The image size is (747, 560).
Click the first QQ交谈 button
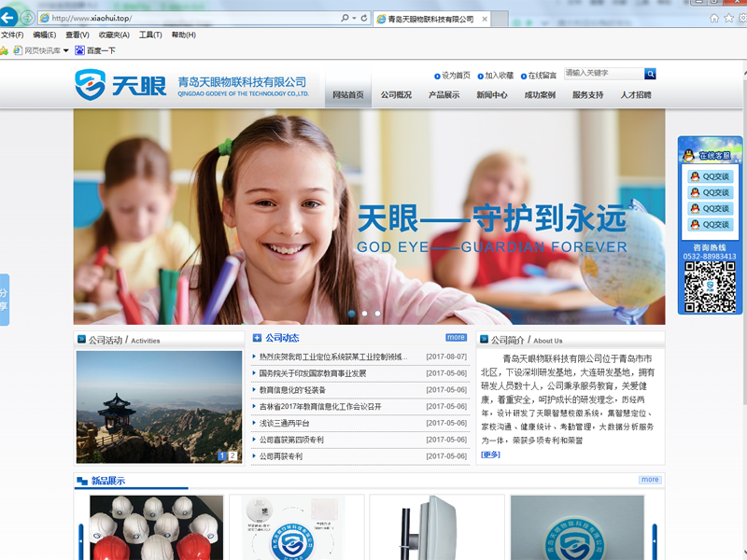pyautogui.click(x=710, y=176)
